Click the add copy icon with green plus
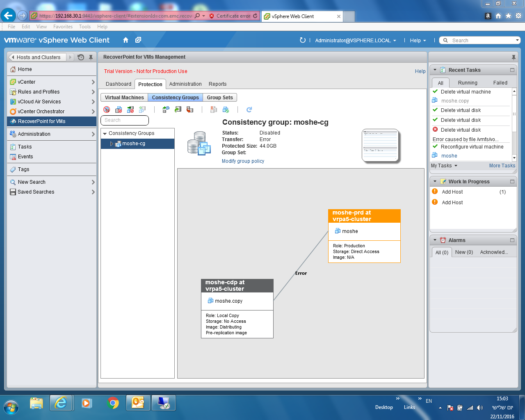 [142, 110]
